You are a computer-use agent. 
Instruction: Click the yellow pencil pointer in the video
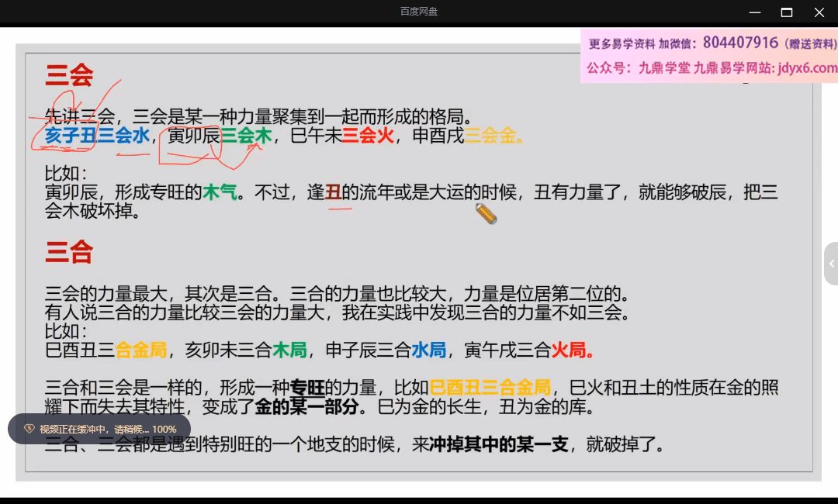click(x=486, y=214)
